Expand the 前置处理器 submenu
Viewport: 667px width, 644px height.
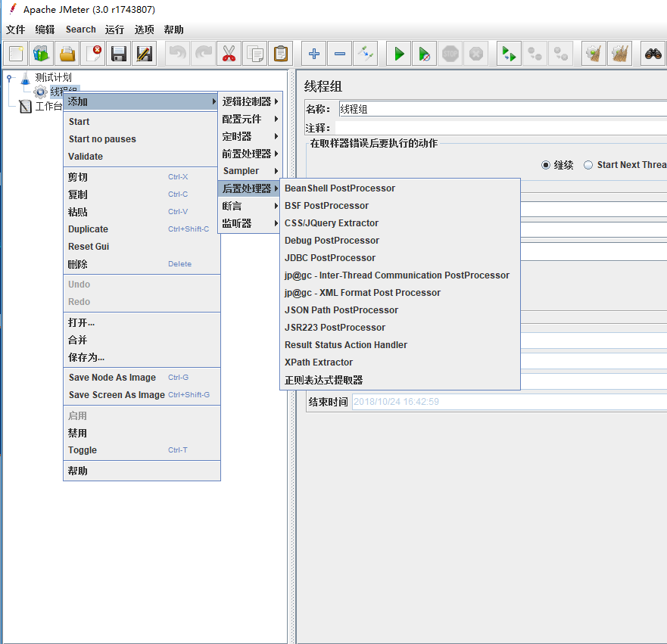click(250, 154)
